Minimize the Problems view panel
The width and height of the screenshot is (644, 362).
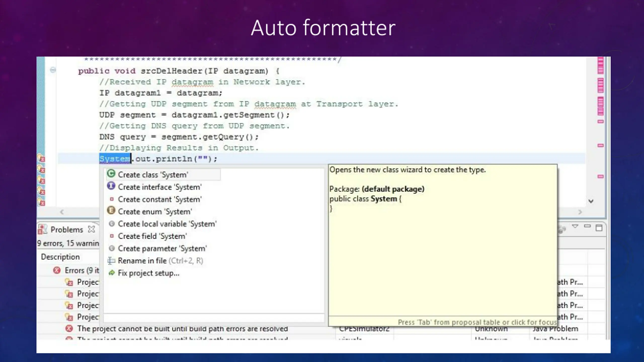(587, 226)
